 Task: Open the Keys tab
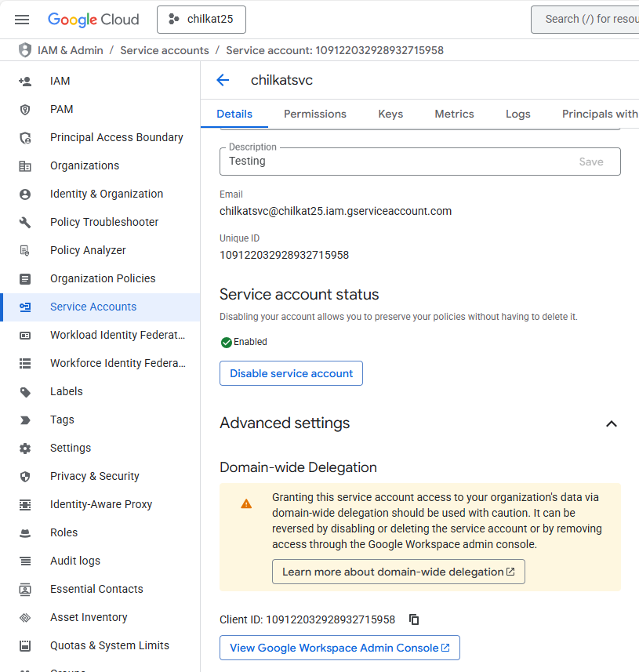coord(390,114)
